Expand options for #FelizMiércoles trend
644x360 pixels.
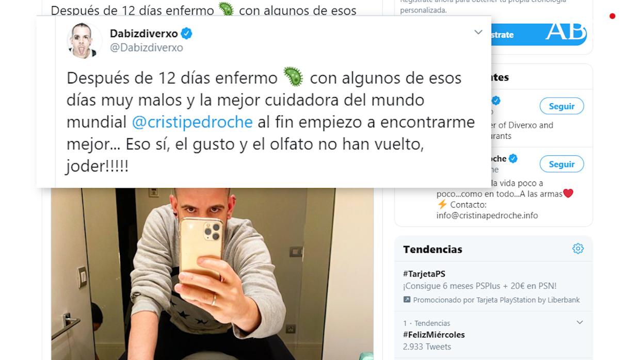[x=579, y=322]
